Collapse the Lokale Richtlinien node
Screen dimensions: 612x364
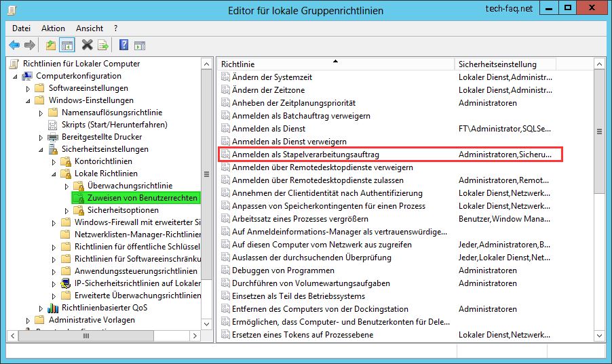click(x=54, y=174)
